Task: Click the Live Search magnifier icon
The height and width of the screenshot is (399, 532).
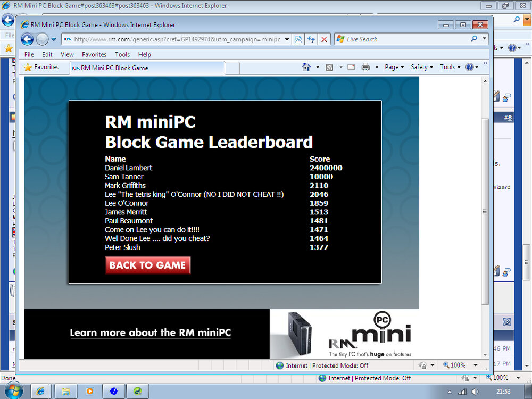Action: (x=474, y=39)
